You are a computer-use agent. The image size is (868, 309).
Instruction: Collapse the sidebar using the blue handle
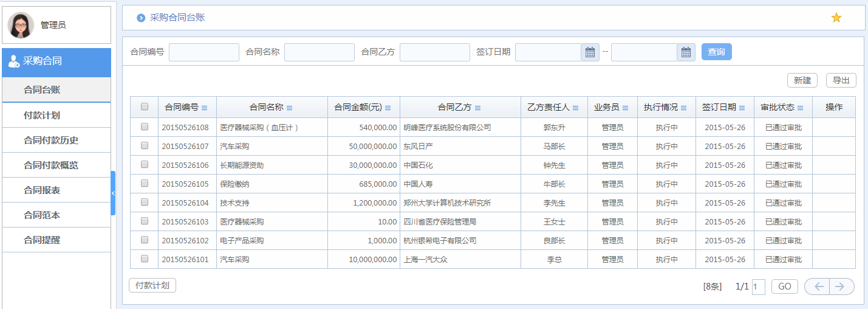113,193
